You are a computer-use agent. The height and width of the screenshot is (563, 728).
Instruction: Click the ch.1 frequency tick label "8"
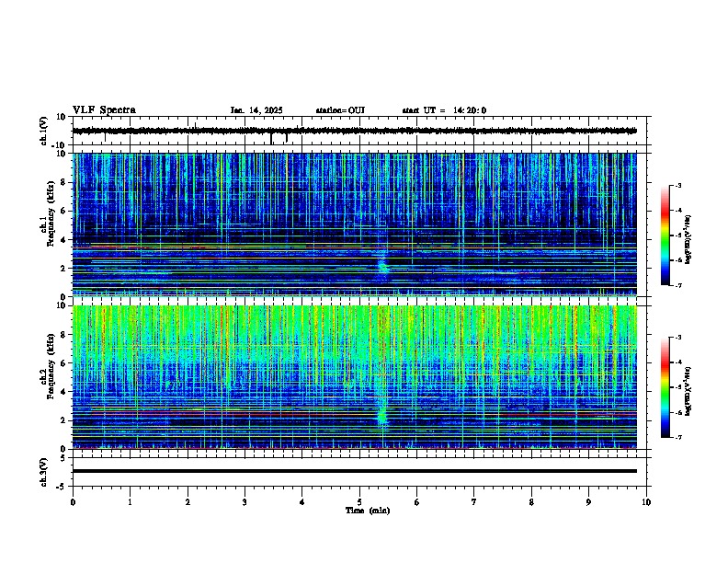64,182
